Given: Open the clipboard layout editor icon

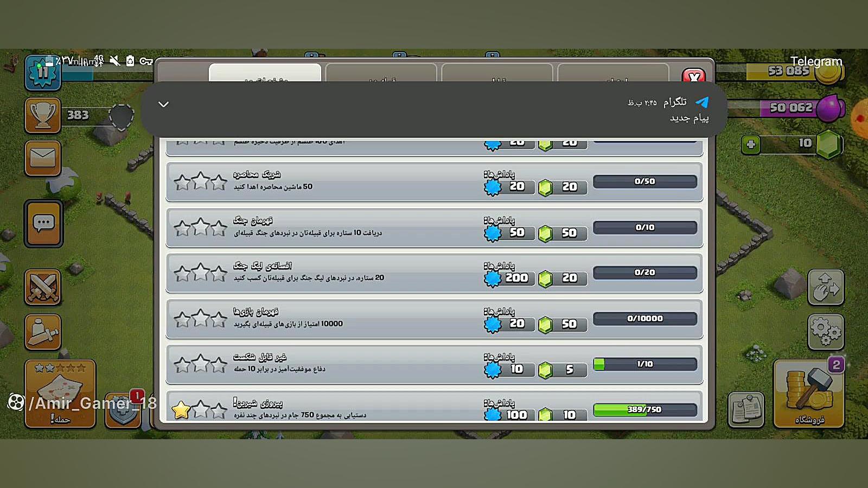Looking at the screenshot, I should pos(746,410).
